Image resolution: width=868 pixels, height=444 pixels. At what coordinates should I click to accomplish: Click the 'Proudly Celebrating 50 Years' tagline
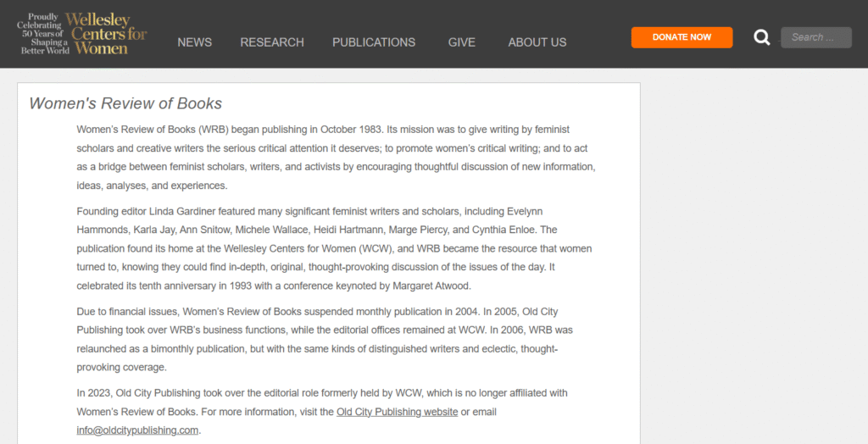click(x=42, y=33)
